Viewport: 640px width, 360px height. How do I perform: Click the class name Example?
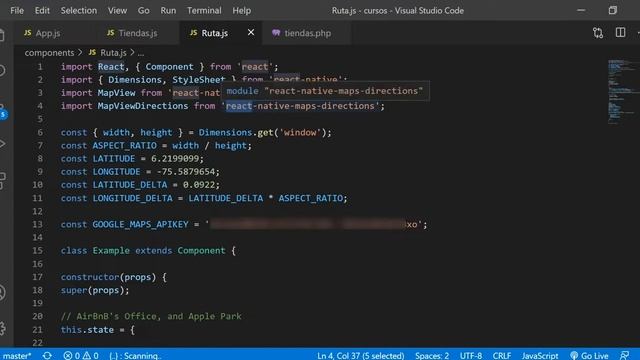point(111,251)
